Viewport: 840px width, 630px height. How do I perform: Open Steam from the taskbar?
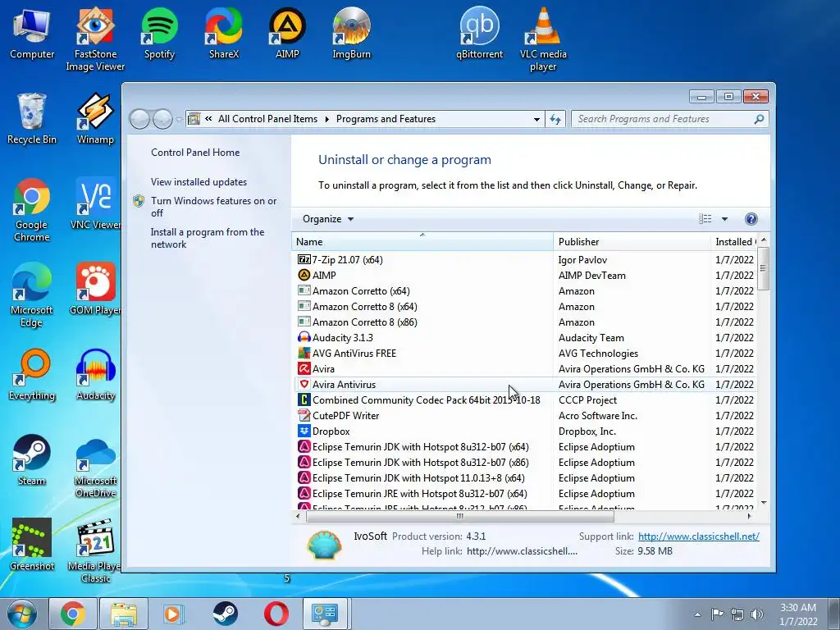pyautogui.click(x=225, y=614)
